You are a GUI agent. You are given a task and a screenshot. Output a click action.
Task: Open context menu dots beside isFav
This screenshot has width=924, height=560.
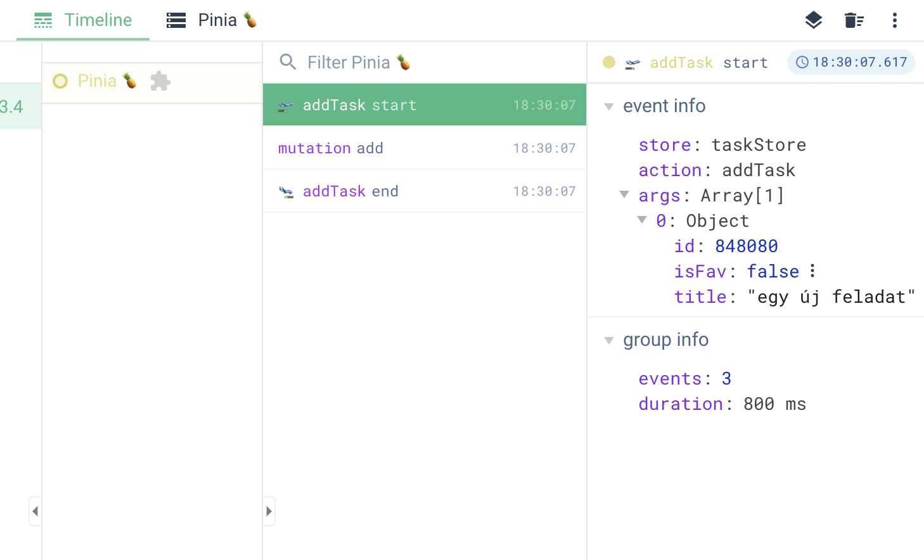[x=812, y=271]
